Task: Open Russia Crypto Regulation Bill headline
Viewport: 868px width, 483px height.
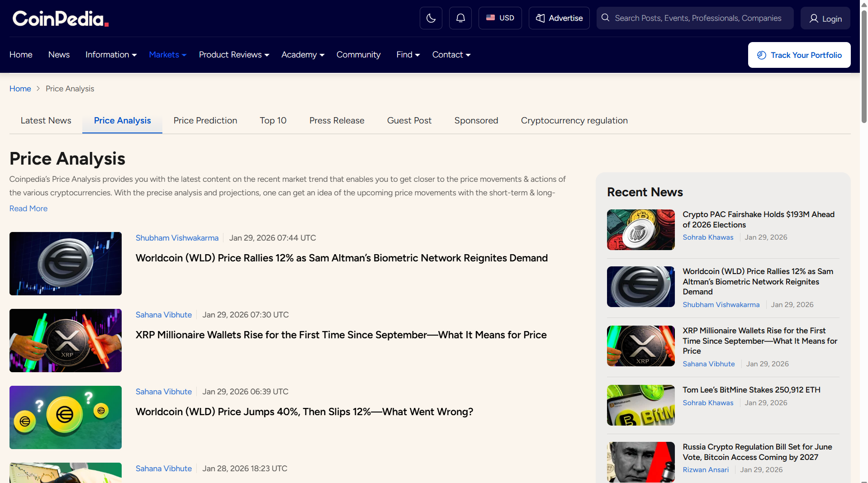Action: pos(757,452)
